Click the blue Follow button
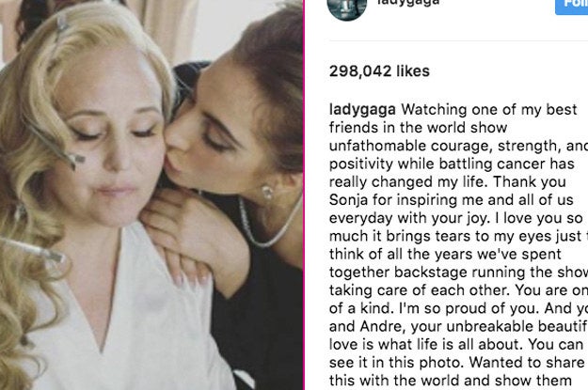The height and width of the screenshot is (390, 588). pos(571,6)
